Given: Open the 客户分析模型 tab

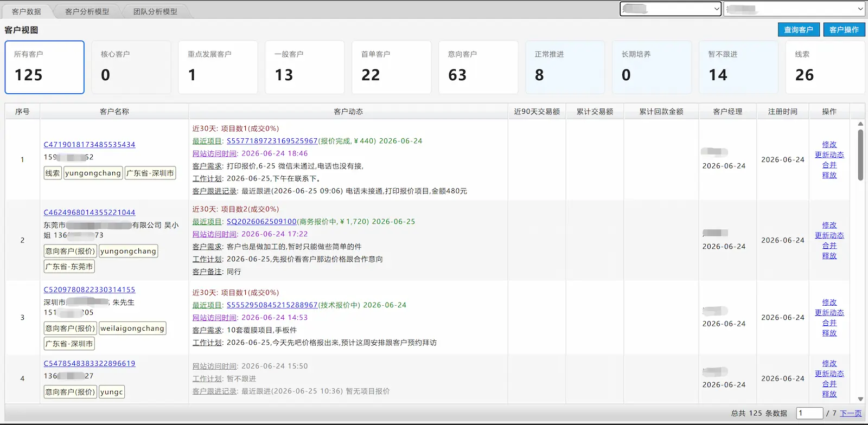Looking at the screenshot, I should 87,11.
